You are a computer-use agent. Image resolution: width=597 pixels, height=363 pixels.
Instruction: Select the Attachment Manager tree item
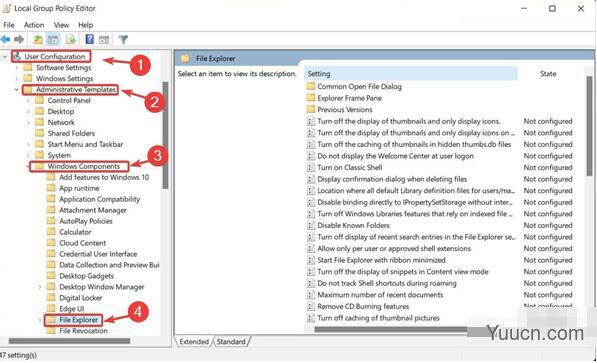(x=93, y=210)
